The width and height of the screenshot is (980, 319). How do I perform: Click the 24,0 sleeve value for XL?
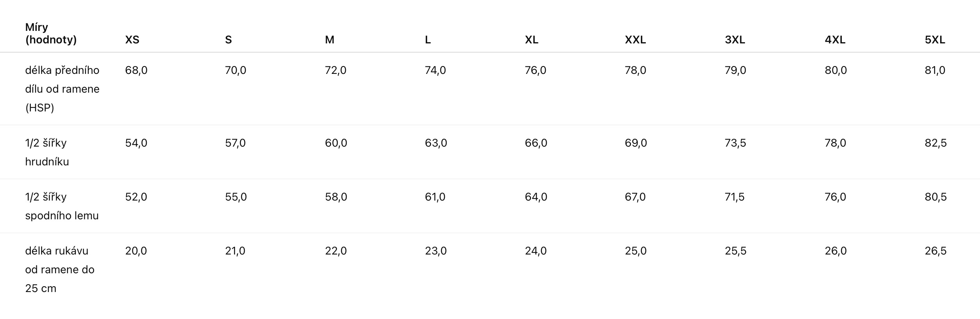click(x=536, y=251)
